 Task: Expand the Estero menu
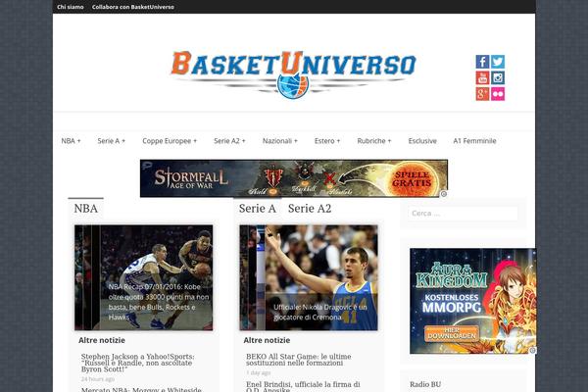coord(327,141)
